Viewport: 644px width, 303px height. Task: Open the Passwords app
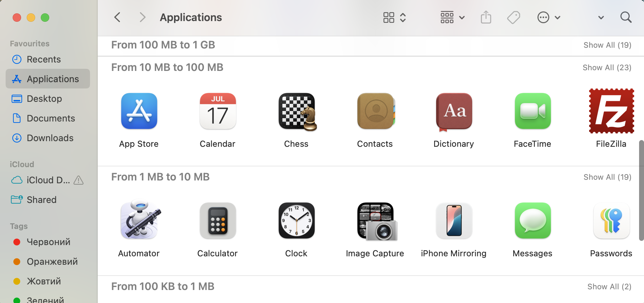(611, 221)
